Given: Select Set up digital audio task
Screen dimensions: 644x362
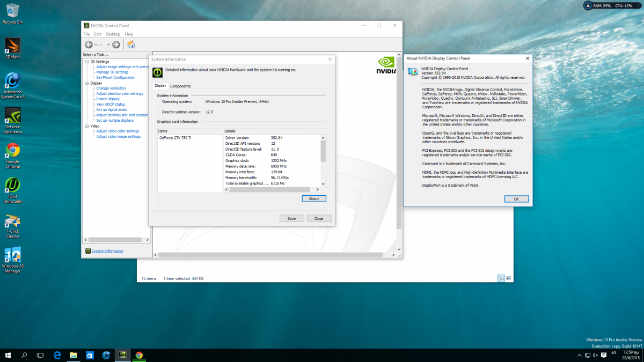Looking at the screenshot, I should coord(112,109).
